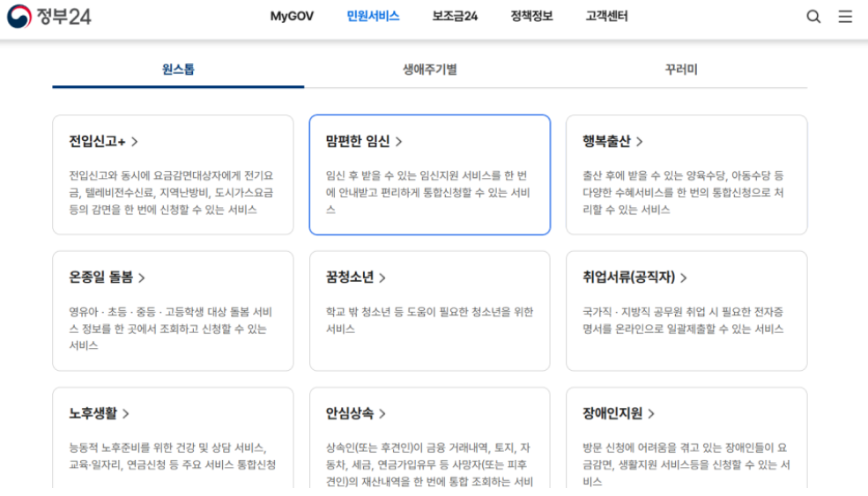
Task: Click the 안심상속 description starting '상속인(또는 후견인)'
Action: click(429, 464)
